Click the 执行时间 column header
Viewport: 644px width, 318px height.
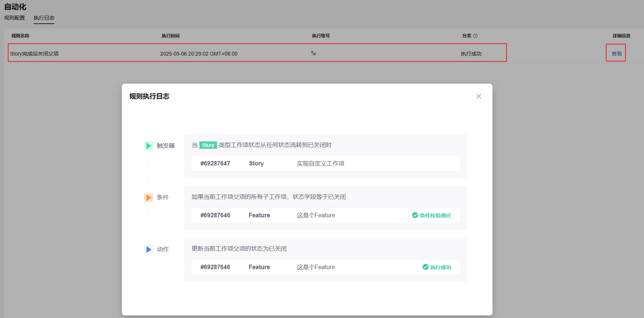170,36
